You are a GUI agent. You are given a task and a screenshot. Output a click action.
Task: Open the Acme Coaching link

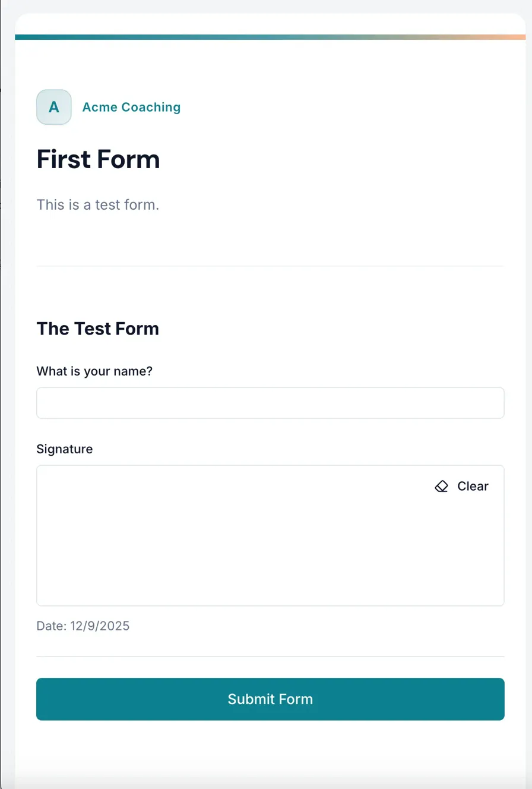(131, 107)
